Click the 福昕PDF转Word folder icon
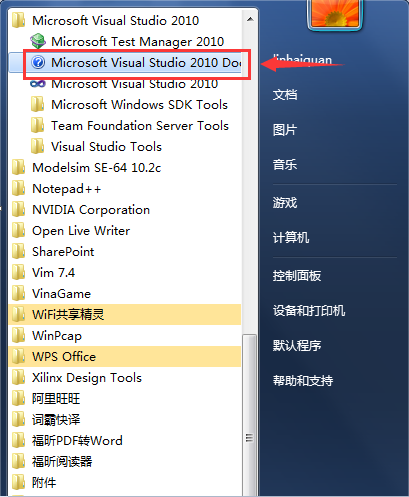 [19, 440]
